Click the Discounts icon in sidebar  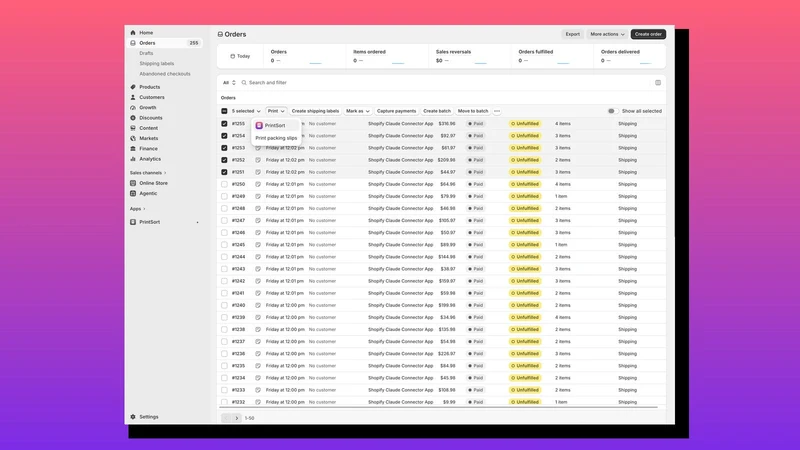133,118
